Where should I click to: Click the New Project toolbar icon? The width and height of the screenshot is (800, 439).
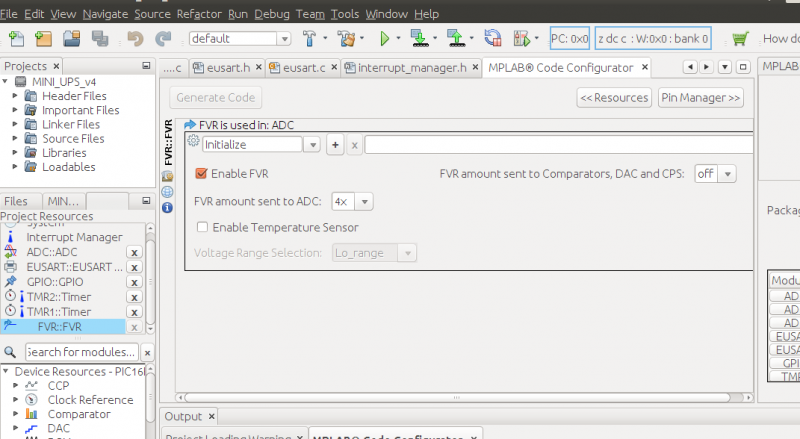(x=44, y=39)
